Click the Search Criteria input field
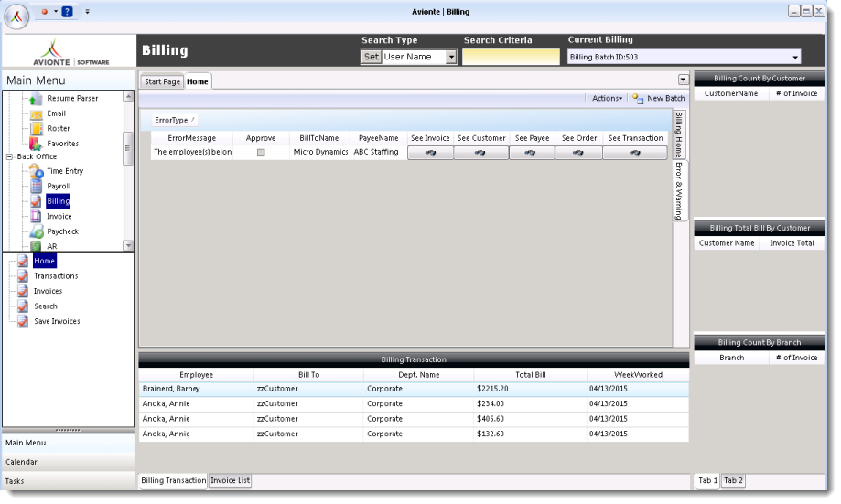This screenshot has height=504, width=841. (511, 57)
